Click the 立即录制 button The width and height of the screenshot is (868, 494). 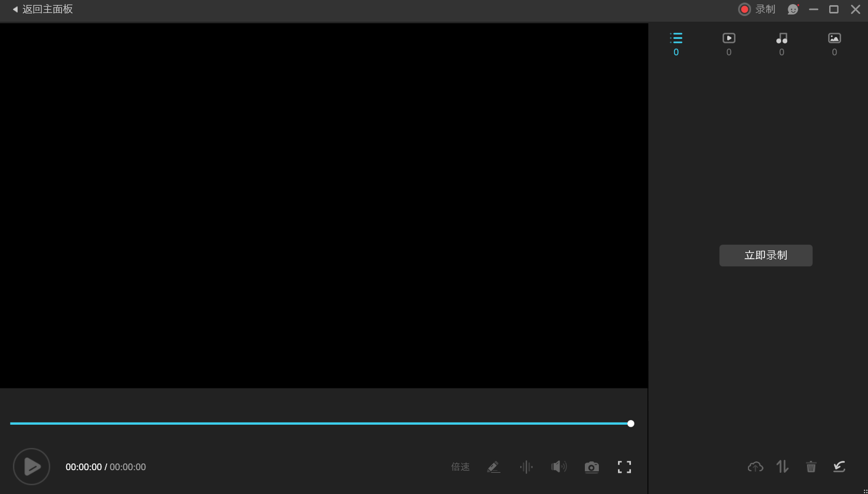[x=766, y=256]
